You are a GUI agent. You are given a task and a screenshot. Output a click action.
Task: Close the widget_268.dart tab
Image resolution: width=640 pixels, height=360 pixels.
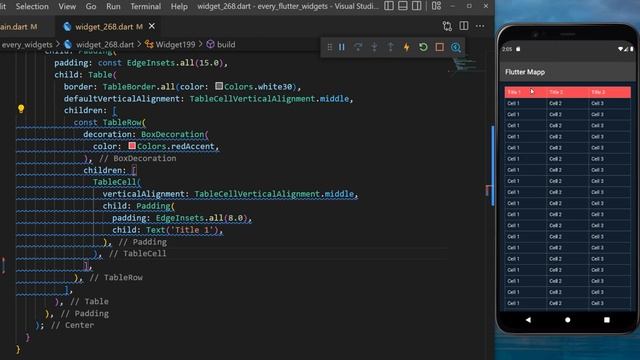pyautogui.click(x=152, y=26)
